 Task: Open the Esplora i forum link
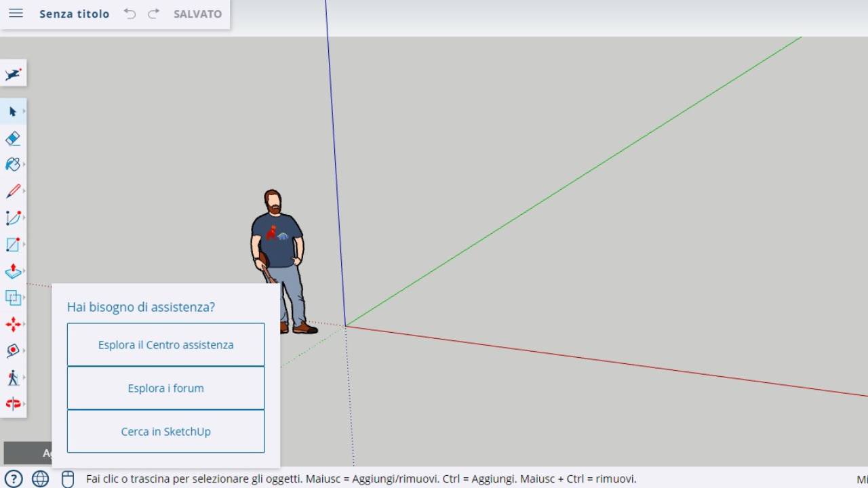tap(165, 388)
